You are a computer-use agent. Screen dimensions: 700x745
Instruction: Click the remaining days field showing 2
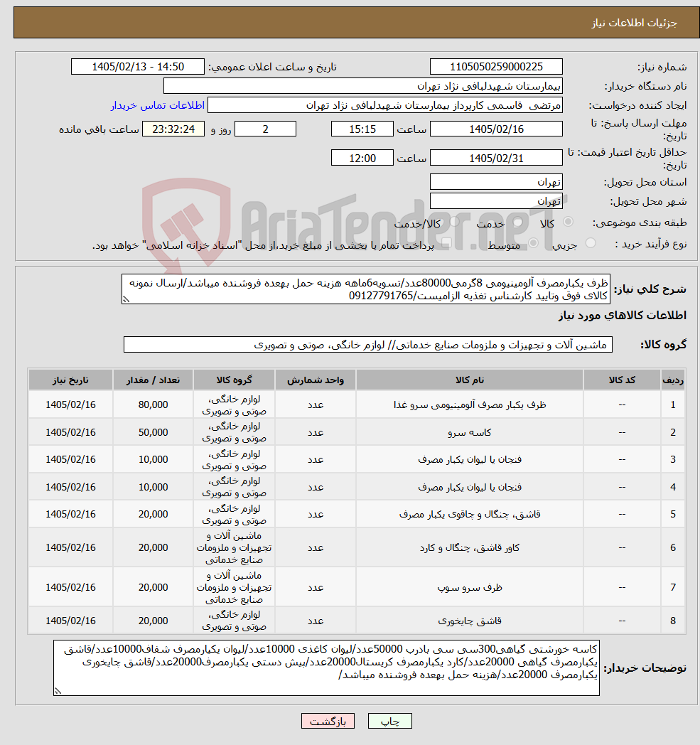click(266, 129)
